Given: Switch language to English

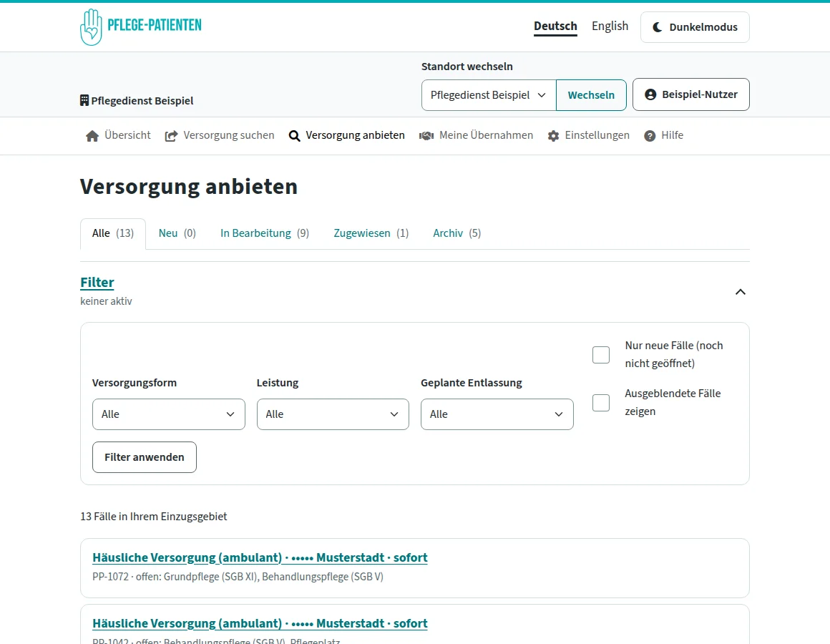Looking at the screenshot, I should 610,26.
